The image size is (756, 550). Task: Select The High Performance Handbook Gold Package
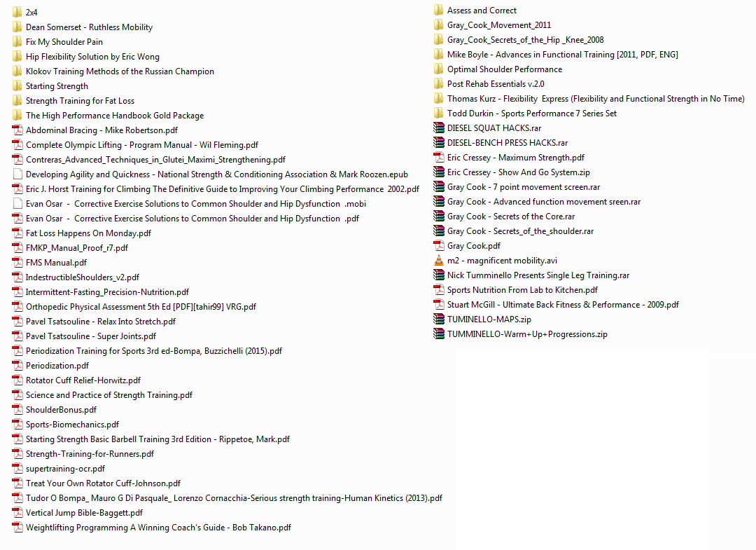pos(115,116)
